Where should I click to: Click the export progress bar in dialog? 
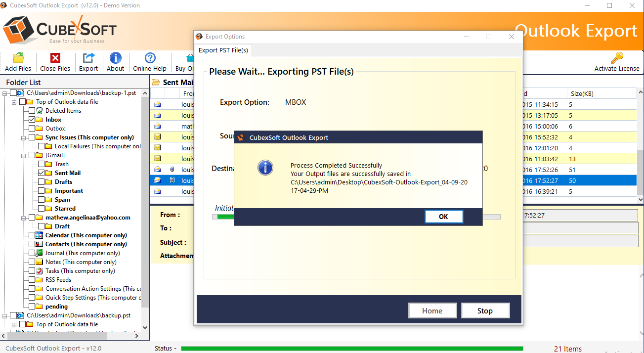pyautogui.click(x=356, y=217)
